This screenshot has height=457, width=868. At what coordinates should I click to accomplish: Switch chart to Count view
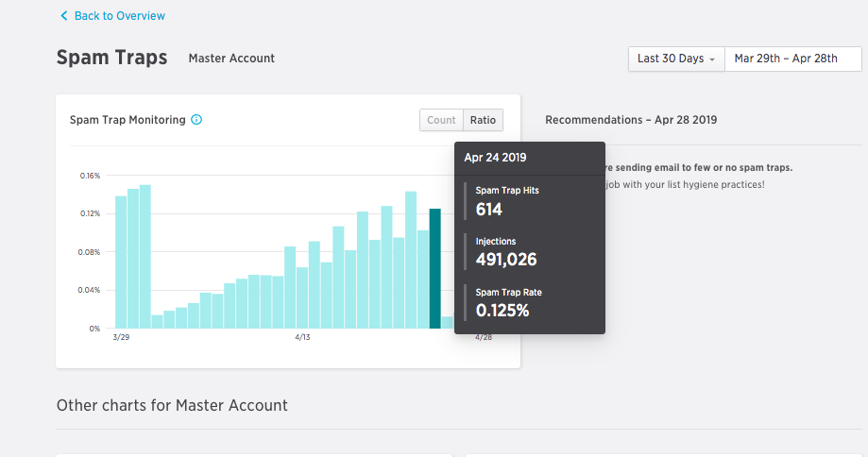(441, 120)
